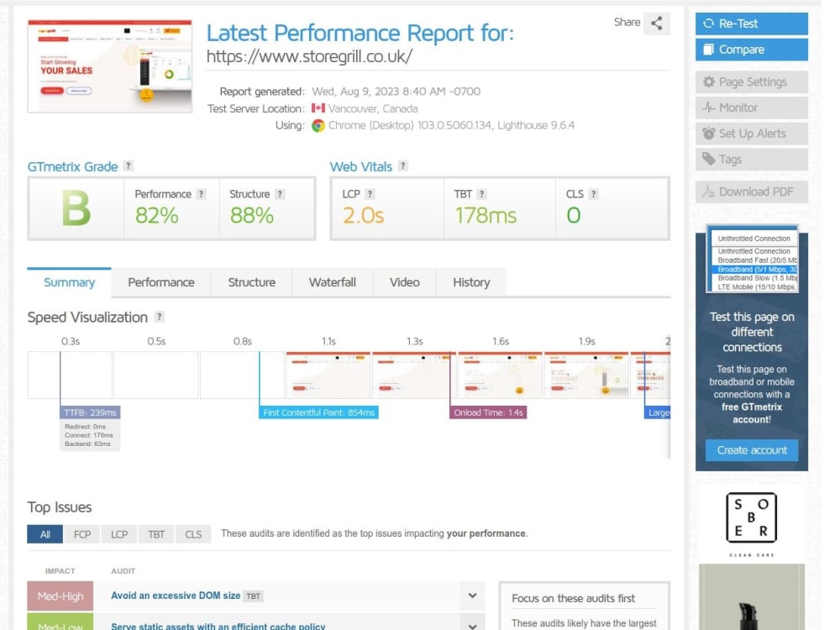Click help icon beside Performance score
This screenshot has height=630, width=840.
click(201, 194)
